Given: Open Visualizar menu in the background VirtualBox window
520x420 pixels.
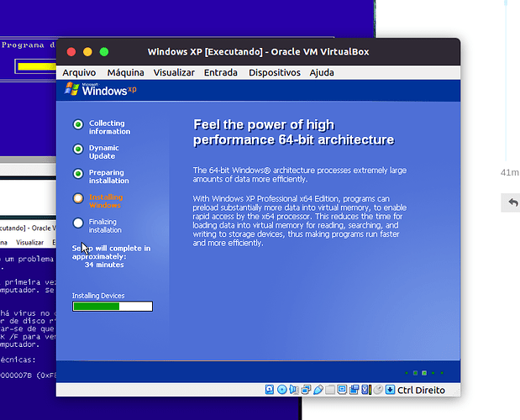Looking at the screenshot, I should pos(29,243).
